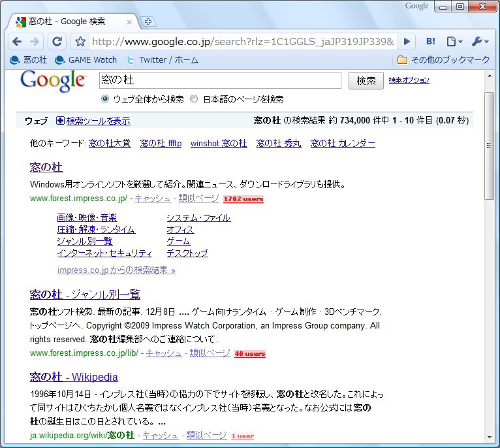Open 類似ページ for the ja.wikipedia.org result
The image size is (500, 448).
pyautogui.click(x=207, y=435)
